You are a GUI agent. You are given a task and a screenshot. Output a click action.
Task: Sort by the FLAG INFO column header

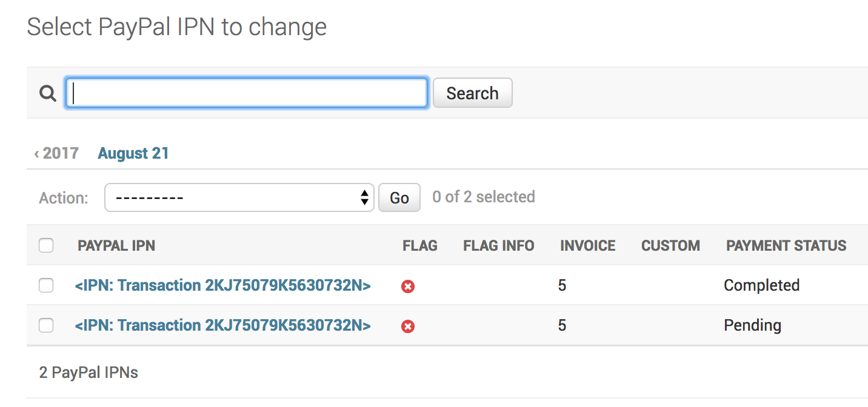click(x=499, y=245)
